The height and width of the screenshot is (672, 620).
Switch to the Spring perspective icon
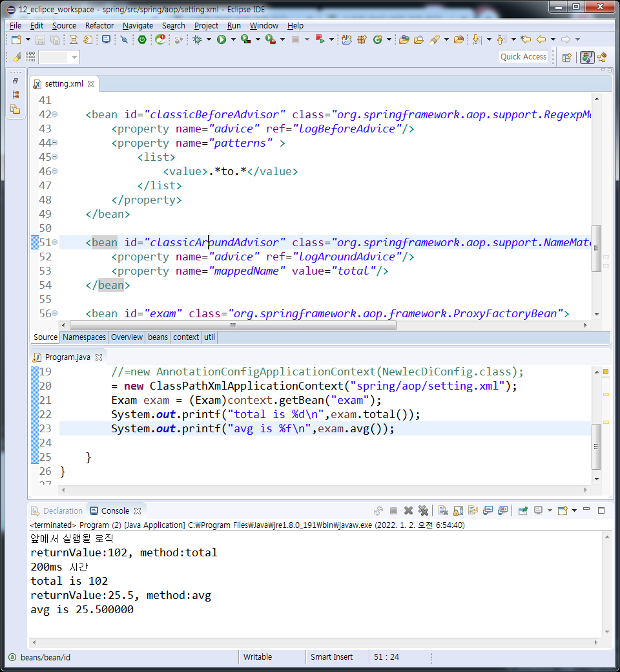602,58
